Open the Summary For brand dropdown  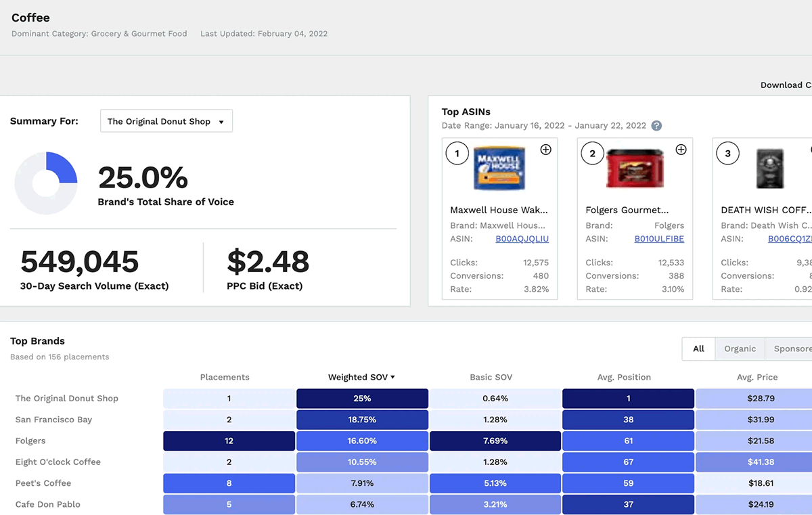coord(166,121)
